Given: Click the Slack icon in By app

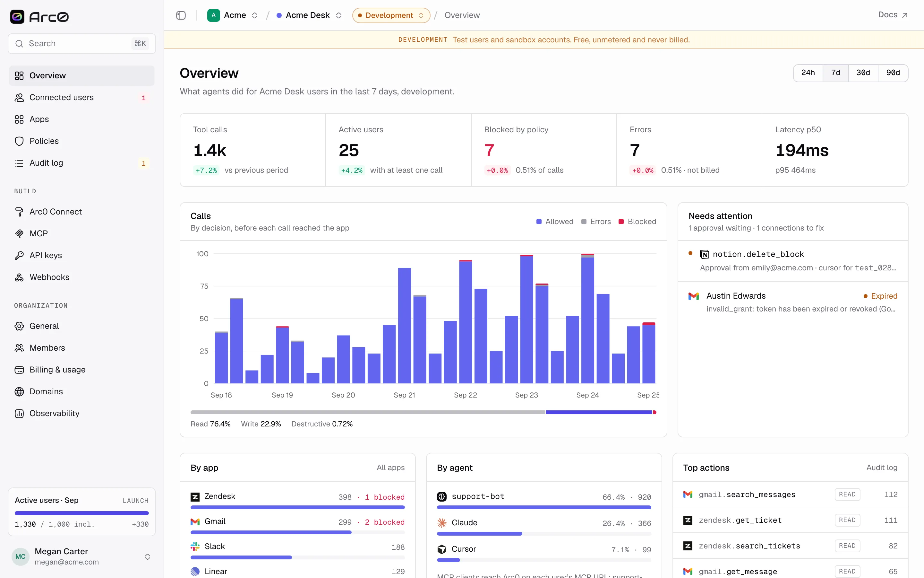Looking at the screenshot, I should tap(195, 547).
